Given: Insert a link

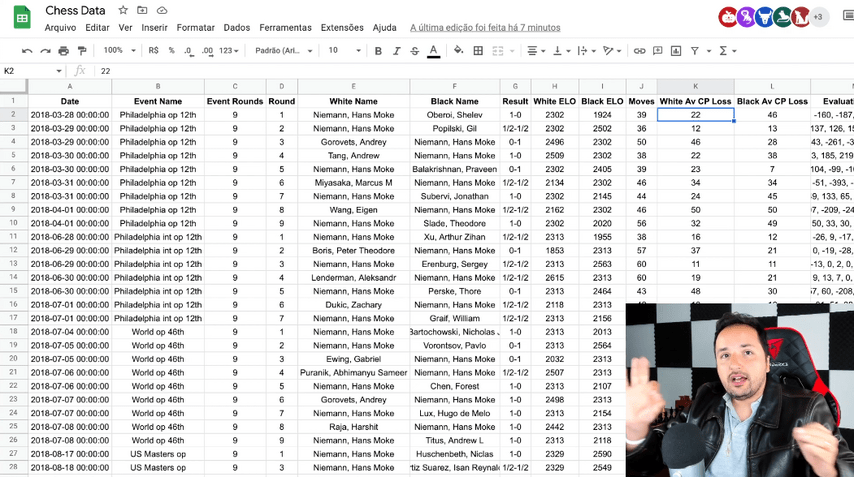Looking at the screenshot, I should coord(639,51).
